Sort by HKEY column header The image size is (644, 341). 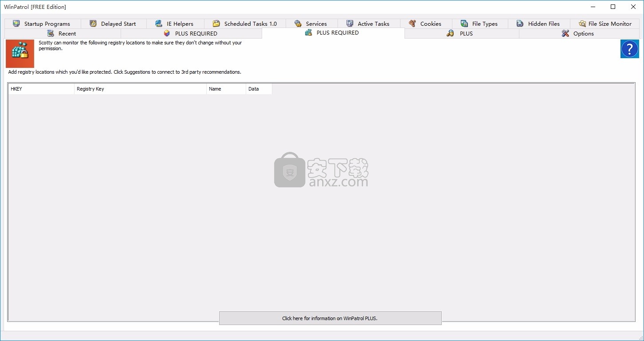(41, 89)
